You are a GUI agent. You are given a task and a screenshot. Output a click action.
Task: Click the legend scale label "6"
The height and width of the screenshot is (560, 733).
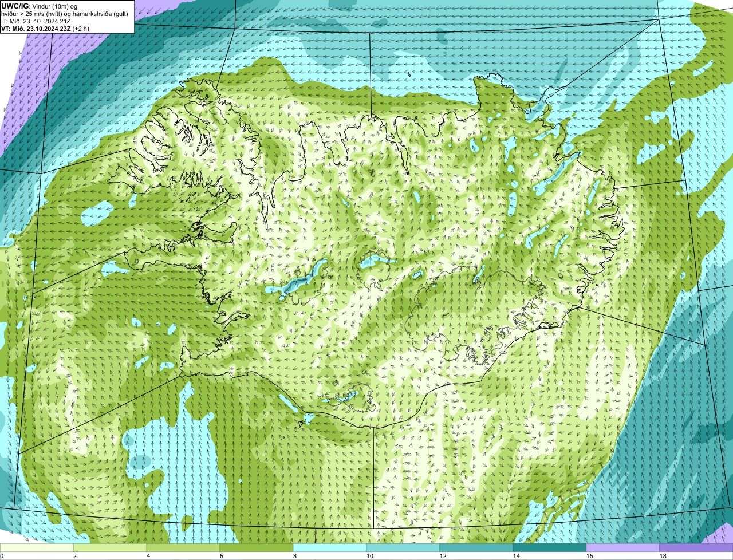click(222, 556)
